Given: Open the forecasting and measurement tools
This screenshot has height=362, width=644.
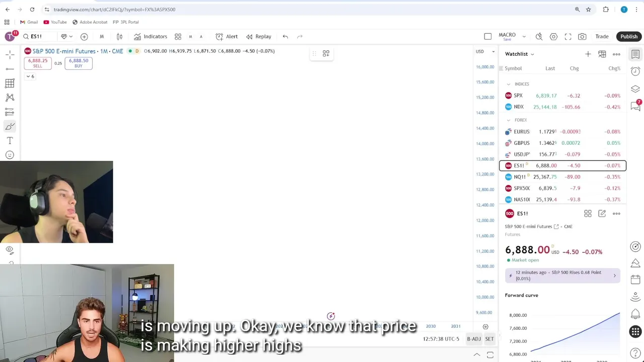Looking at the screenshot, I should click(10, 112).
